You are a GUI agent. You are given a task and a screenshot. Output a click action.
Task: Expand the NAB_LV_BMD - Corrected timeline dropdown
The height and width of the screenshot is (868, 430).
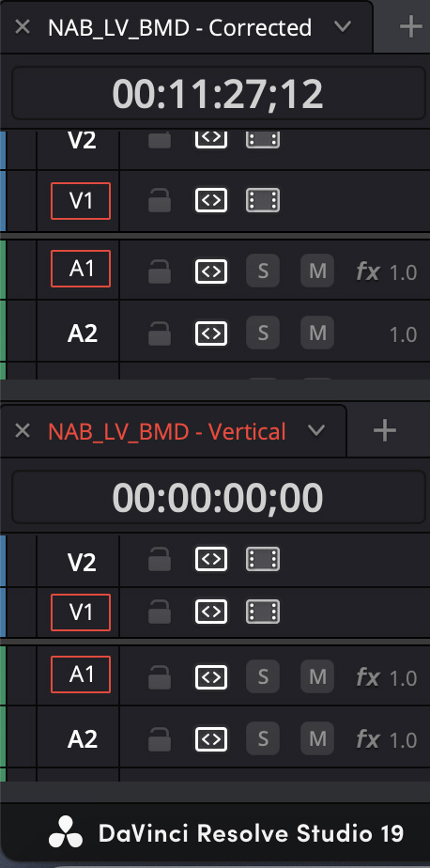click(x=343, y=26)
